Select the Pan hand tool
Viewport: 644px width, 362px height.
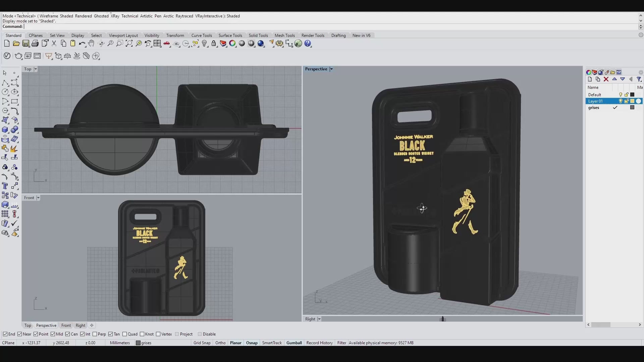tap(91, 43)
